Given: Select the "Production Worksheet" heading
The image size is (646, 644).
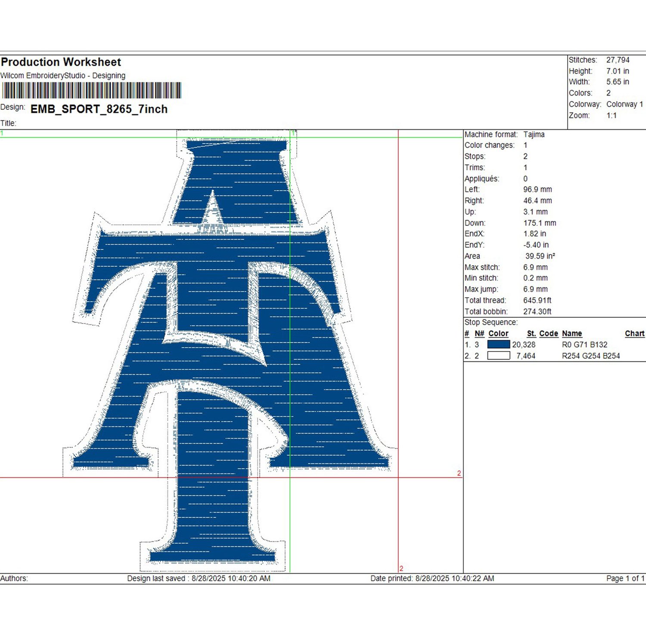Looking at the screenshot, I should point(61,62).
